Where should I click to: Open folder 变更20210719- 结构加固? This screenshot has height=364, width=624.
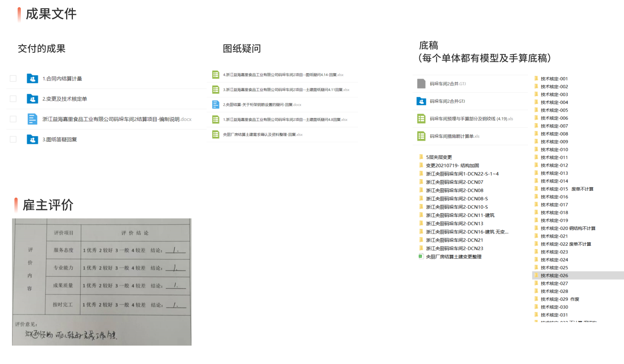click(x=452, y=166)
